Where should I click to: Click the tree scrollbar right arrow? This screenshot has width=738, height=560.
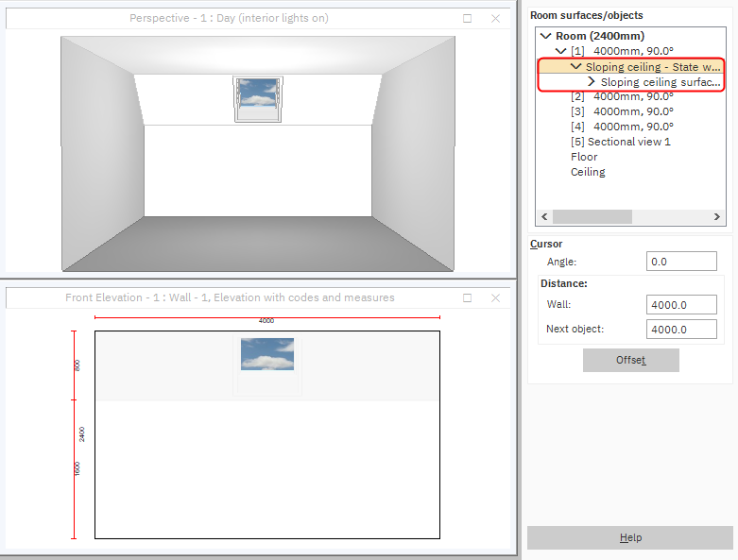pyautogui.click(x=718, y=216)
